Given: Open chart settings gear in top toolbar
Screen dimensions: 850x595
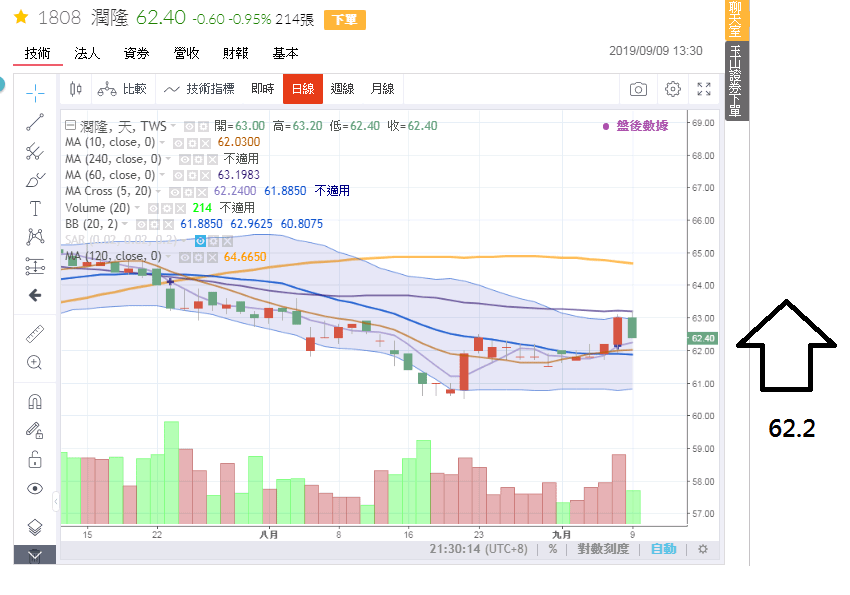Looking at the screenshot, I should (x=673, y=89).
